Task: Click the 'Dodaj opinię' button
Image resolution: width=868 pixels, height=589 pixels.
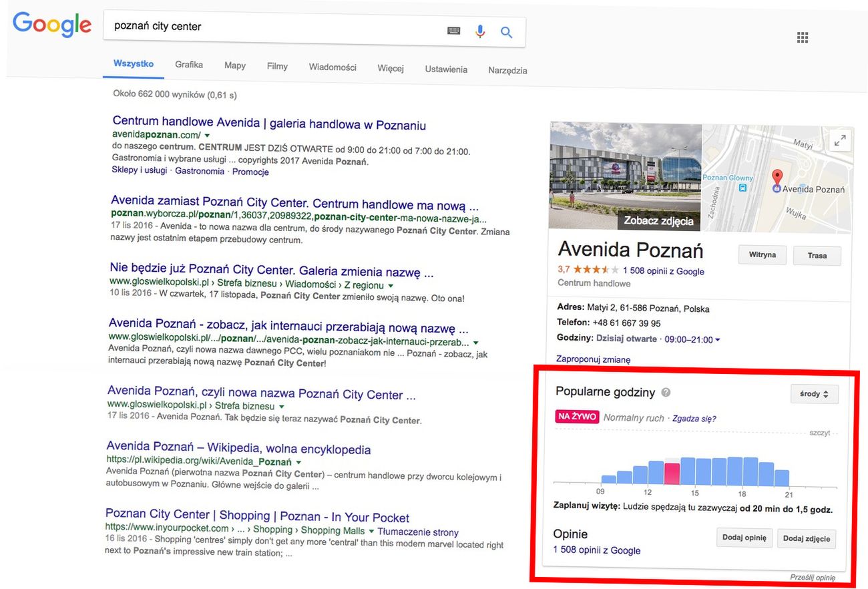Action: [x=745, y=538]
